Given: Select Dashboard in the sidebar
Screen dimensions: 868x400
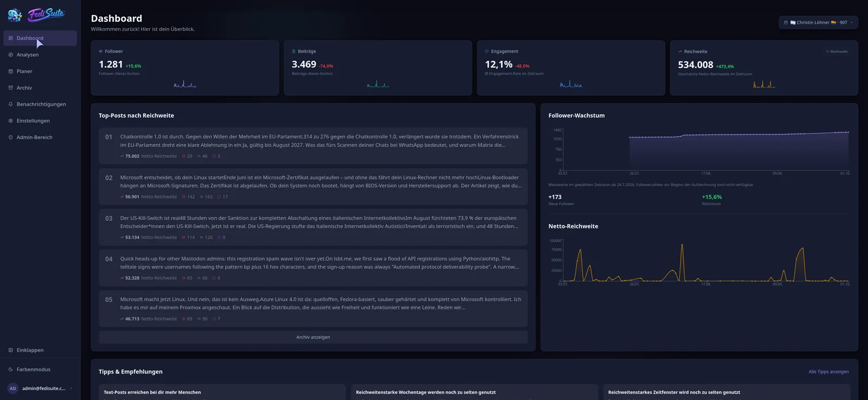Looking at the screenshot, I should point(40,38).
